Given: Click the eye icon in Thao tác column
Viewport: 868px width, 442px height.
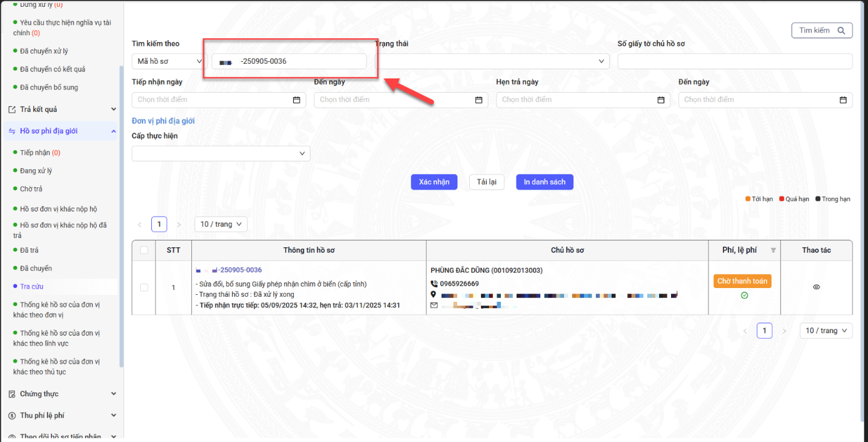Looking at the screenshot, I should (x=816, y=287).
